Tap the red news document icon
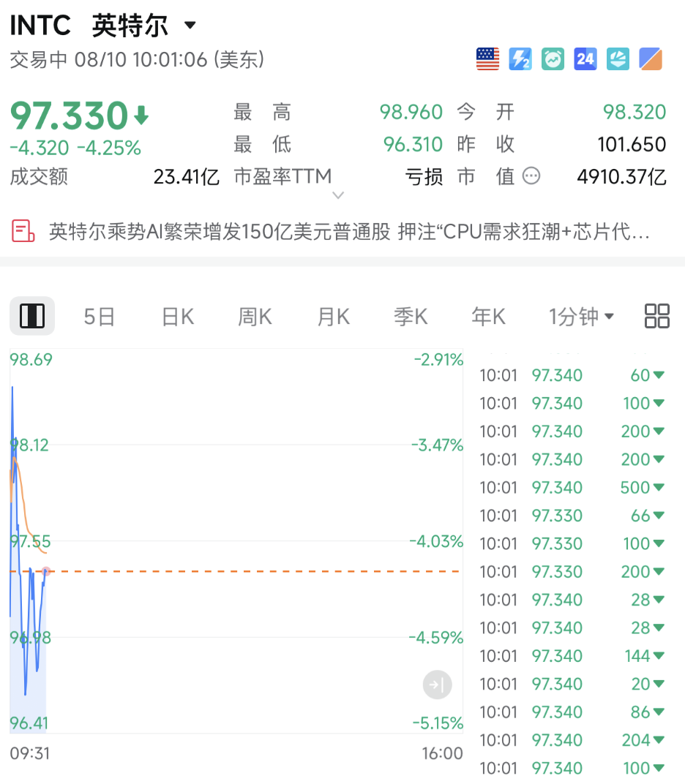The image size is (685, 784). (23, 232)
